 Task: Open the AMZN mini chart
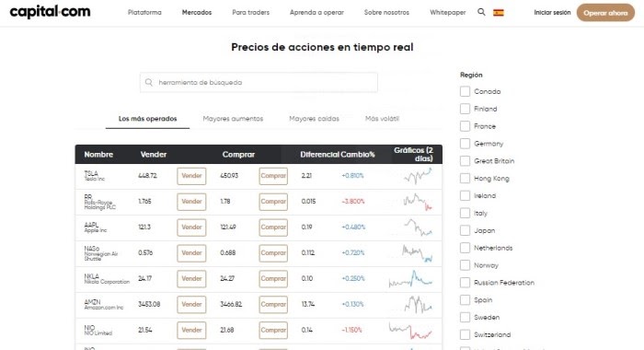click(x=418, y=304)
